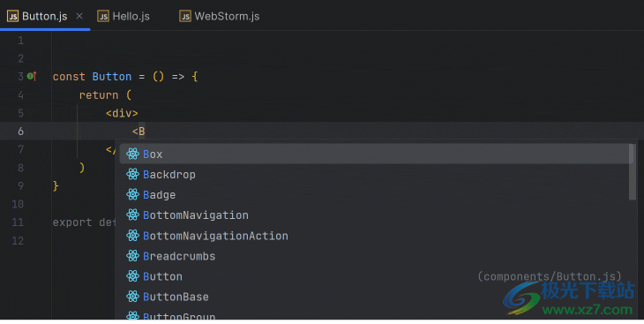The image size is (644, 324).
Task: Click the closing parenthesis on line 8
Action: (x=82, y=168)
